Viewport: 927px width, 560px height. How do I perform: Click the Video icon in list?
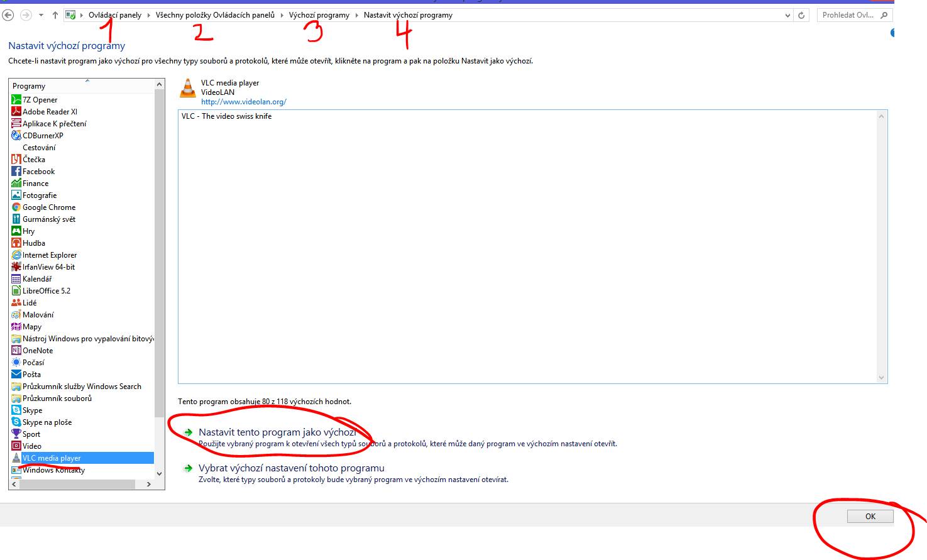(x=16, y=446)
